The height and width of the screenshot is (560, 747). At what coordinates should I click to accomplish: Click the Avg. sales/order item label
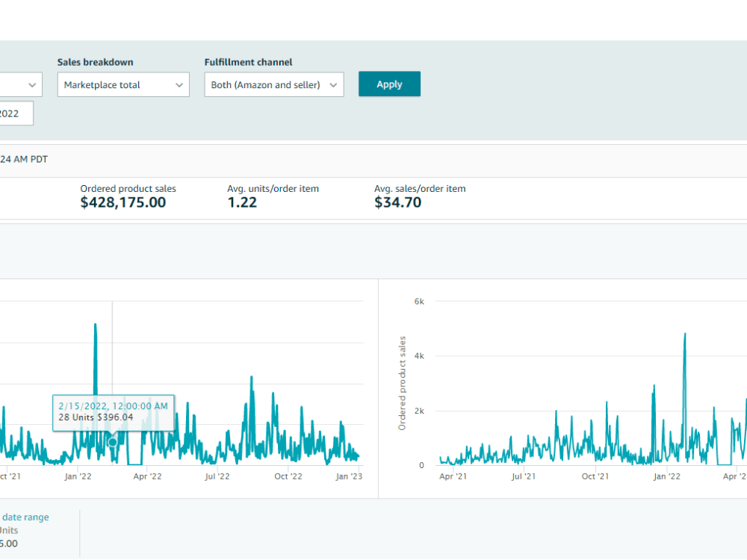(420, 189)
